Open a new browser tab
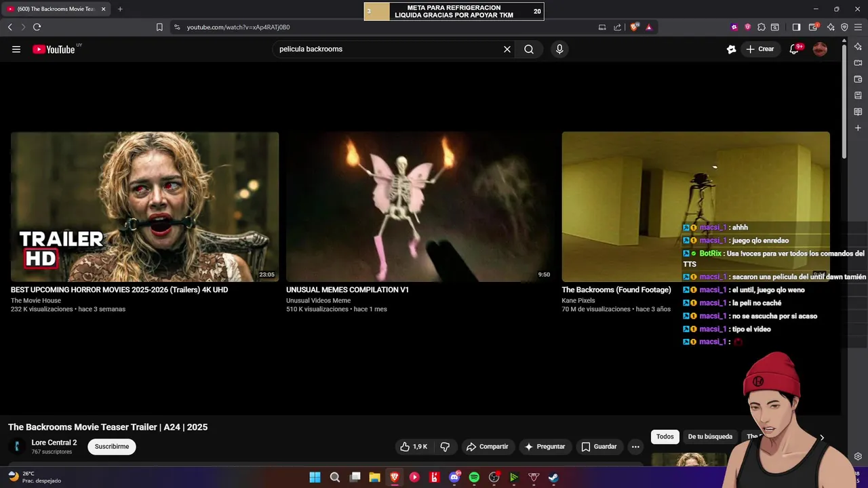868x488 pixels. click(120, 9)
